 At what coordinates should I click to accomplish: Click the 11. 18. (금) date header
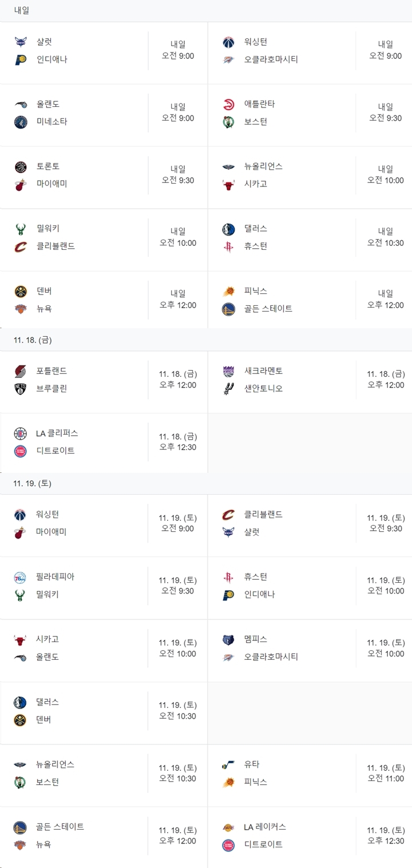(33, 340)
